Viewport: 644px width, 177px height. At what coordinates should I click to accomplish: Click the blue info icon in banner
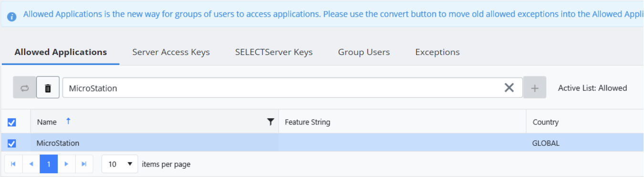coord(12,16)
